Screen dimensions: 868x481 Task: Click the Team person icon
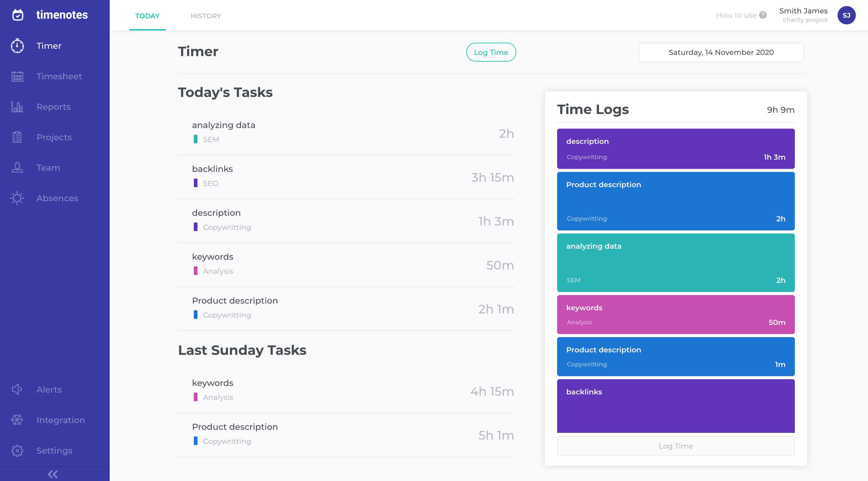(x=17, y=168)
